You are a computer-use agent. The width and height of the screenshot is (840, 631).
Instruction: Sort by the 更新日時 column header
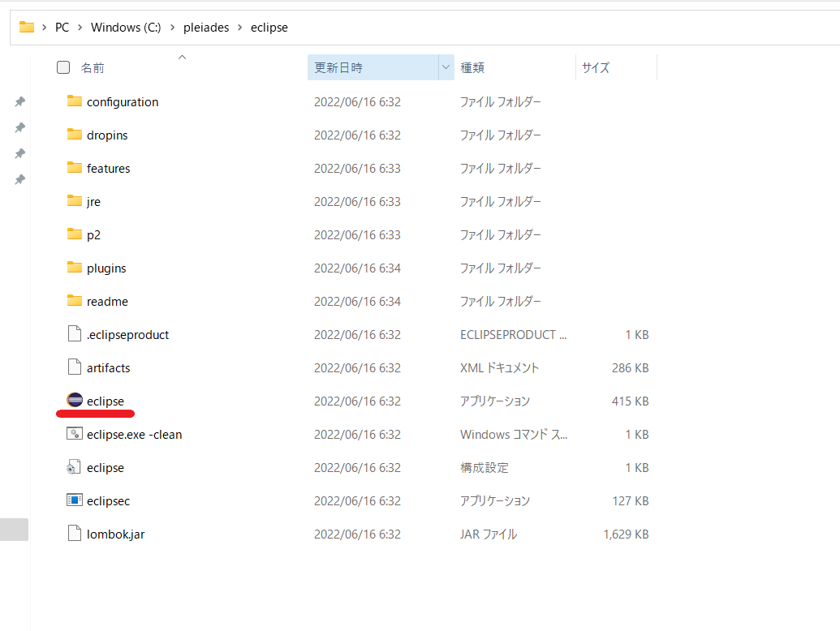[338, 68]
